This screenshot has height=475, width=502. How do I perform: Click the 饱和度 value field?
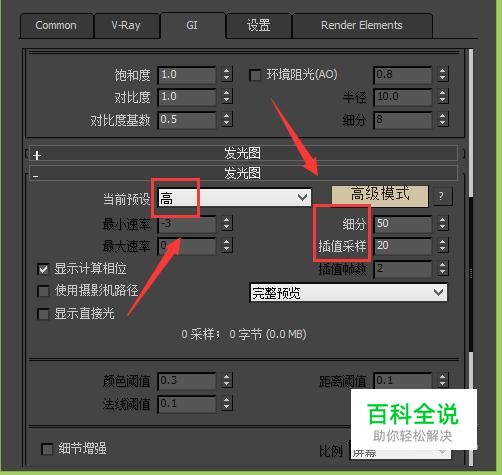pos(187,74)
